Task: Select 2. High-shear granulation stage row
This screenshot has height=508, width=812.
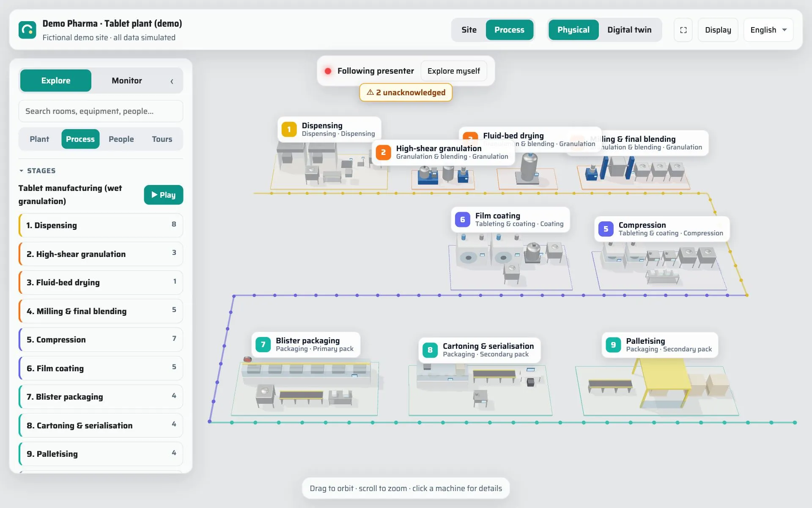Action: point(101,254)
